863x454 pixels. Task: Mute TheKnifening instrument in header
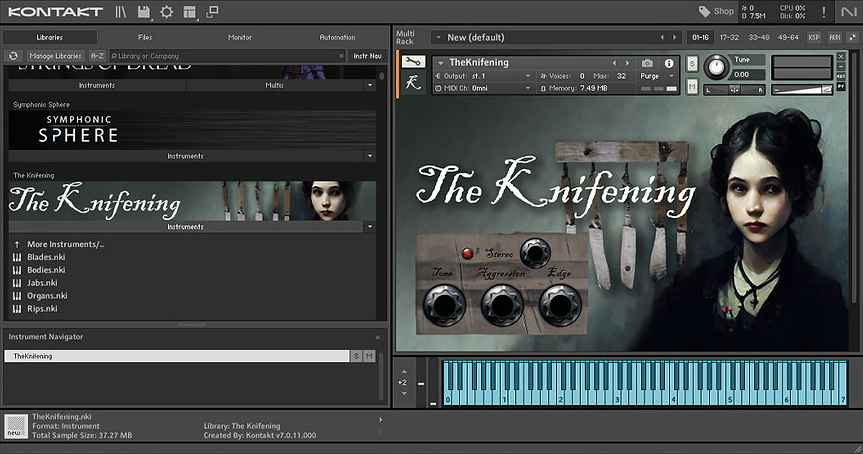click(693, 87)
